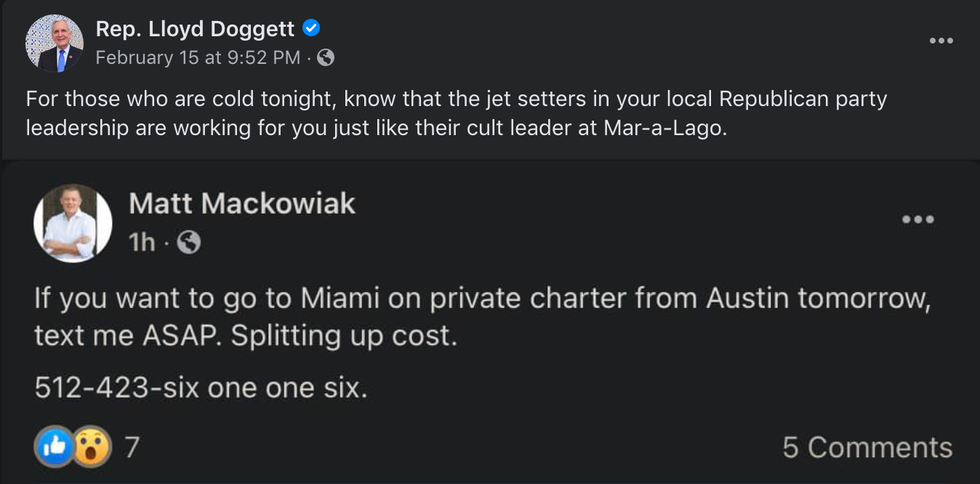Click the public globe icon beside the February 15 timestamp
This screenshot has height=484, width=980.
[x=325, y=58]
